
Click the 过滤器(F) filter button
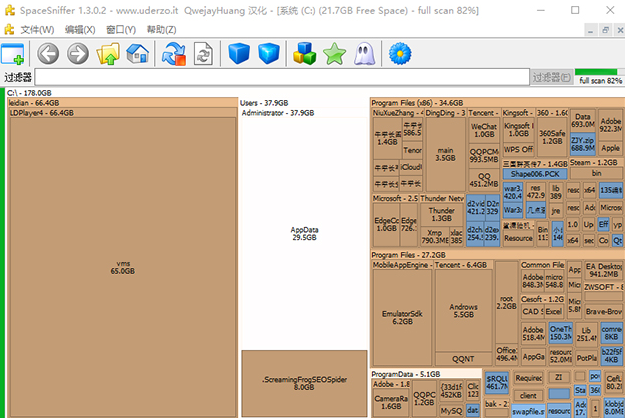click(550, 77)
